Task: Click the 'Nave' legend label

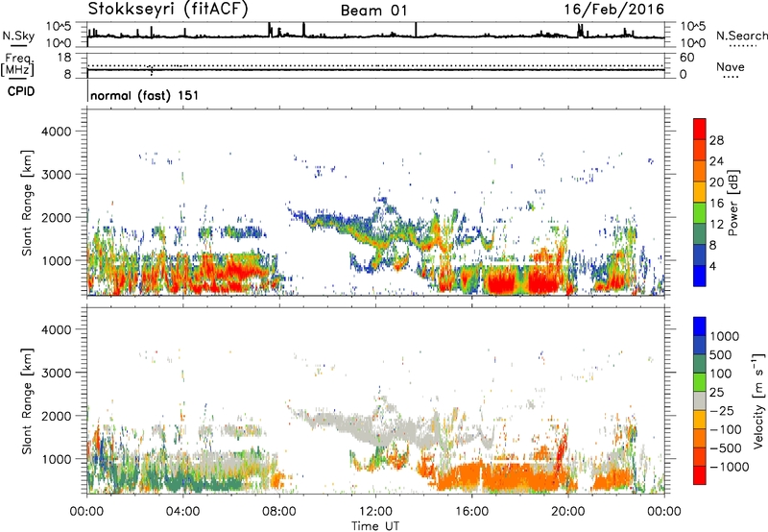Action: point(731,66)
